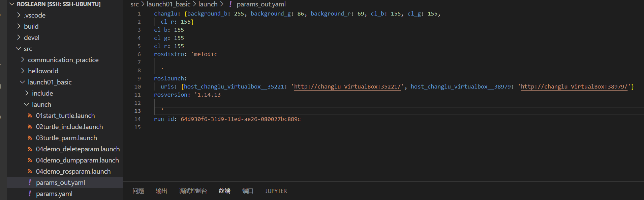The width and height of the screenshot is (644, 200).
Task: Expand the .vscode folder chevron
Action: pos(19,15)
